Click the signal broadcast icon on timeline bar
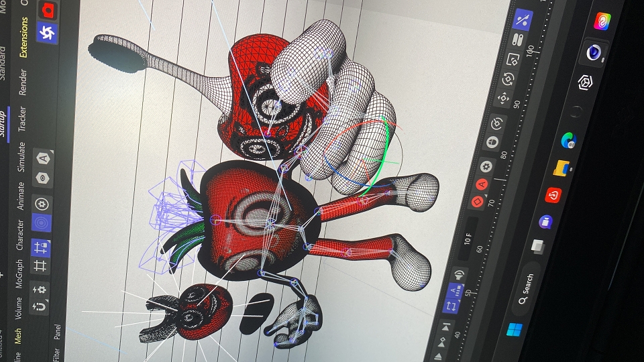 (459, 274)
